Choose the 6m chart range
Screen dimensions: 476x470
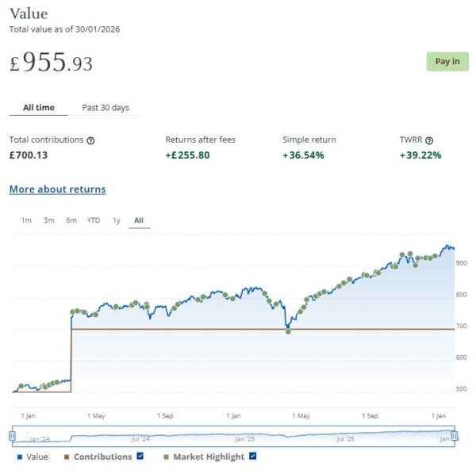[71, 220]
